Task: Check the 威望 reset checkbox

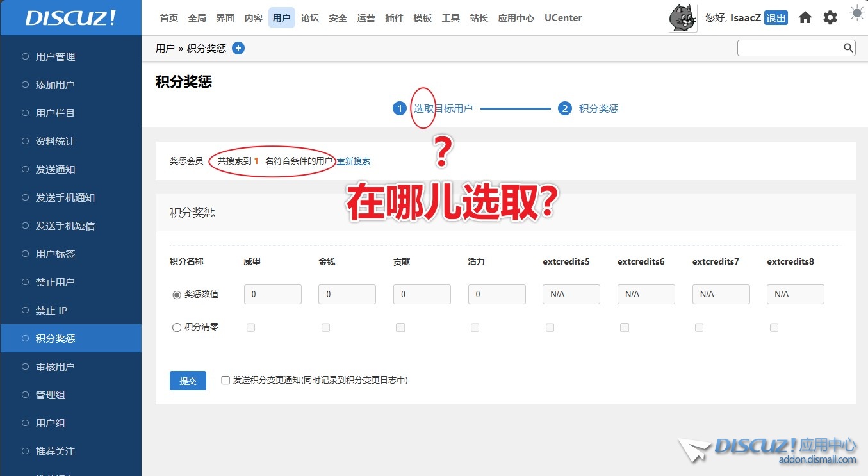Action: click(251, 327)
